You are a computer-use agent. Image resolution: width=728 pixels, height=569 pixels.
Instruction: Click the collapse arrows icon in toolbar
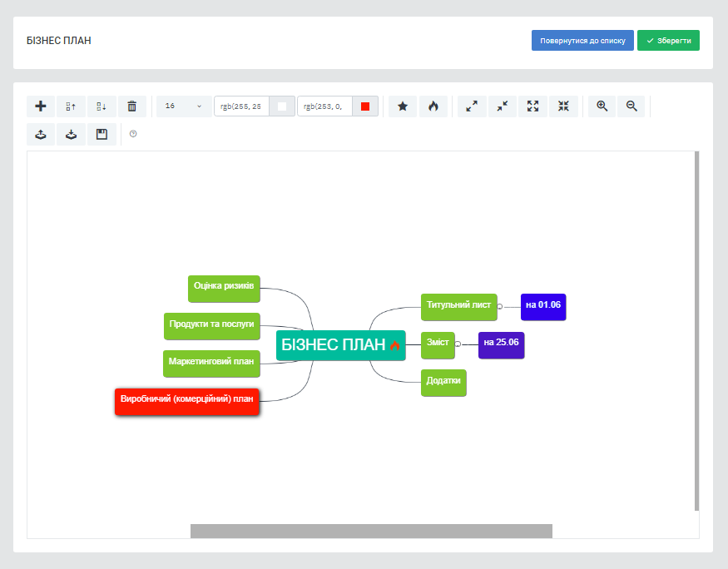point(503,106)
